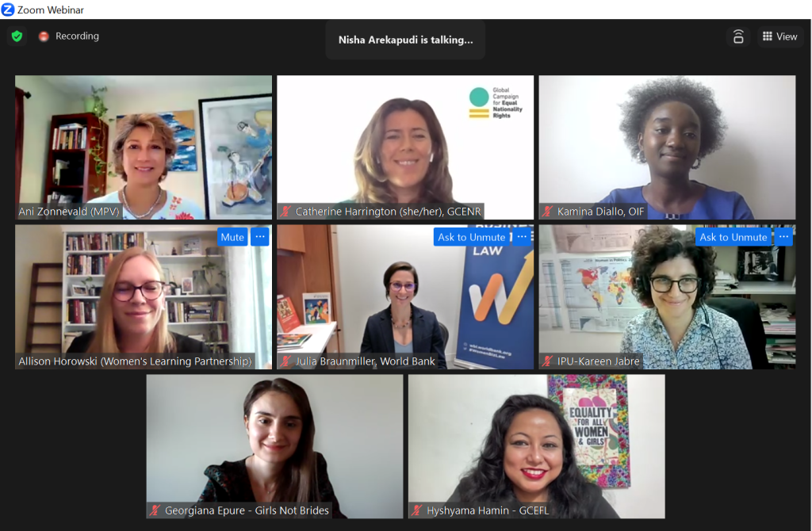Click the lock-style icon beside View

point(738,36)
